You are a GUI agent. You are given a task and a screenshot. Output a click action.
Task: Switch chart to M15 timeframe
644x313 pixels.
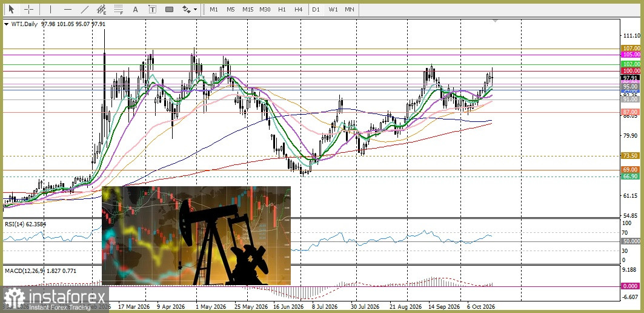pos(248,9)
